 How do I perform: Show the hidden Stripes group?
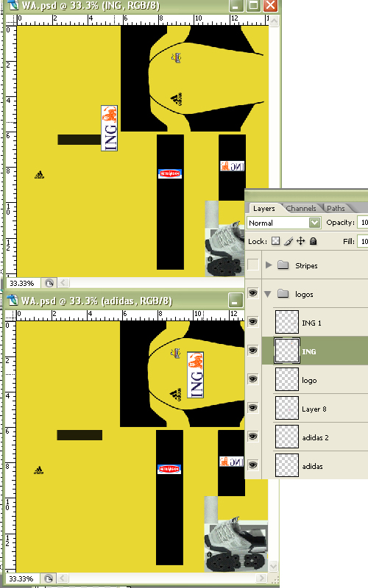tap(253, 265)
